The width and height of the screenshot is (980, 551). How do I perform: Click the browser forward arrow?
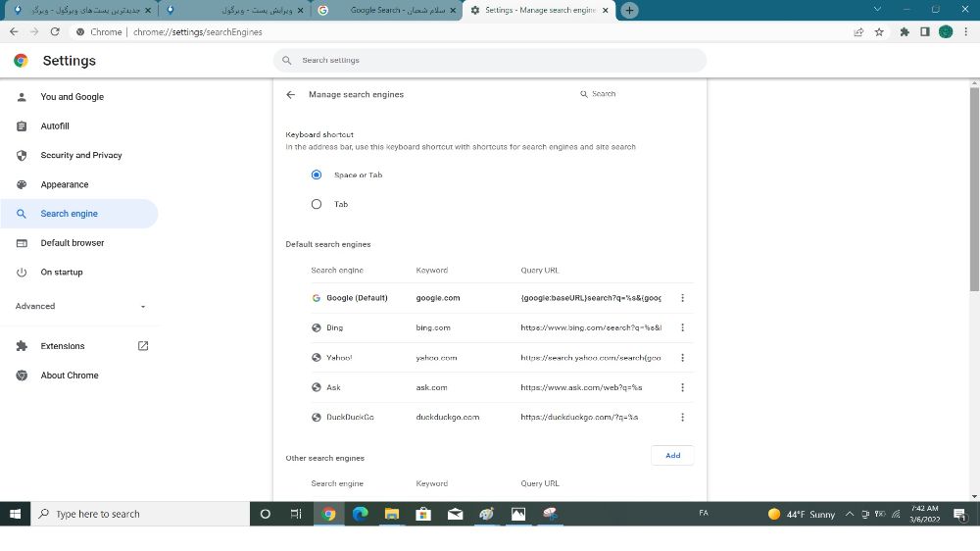tap(34, 32)
